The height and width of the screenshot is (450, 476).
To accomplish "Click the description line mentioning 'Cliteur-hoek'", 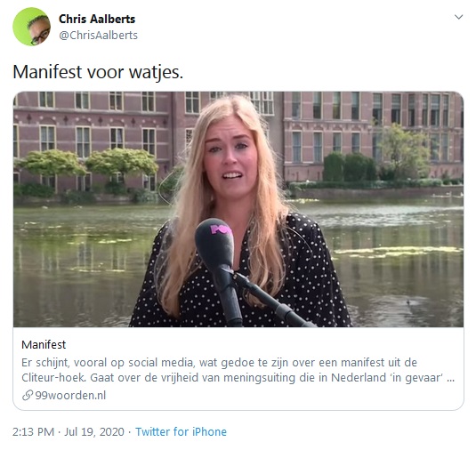I will point(238,378).
